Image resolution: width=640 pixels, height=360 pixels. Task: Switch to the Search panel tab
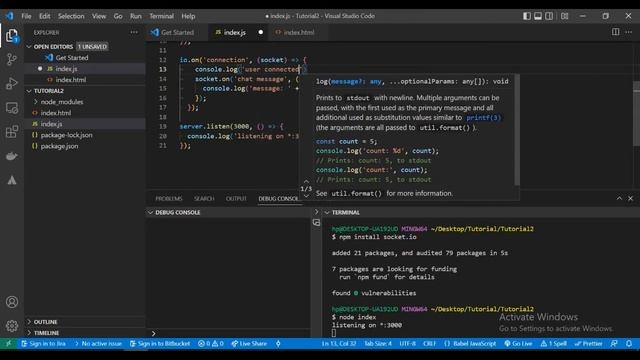(204, 198)
